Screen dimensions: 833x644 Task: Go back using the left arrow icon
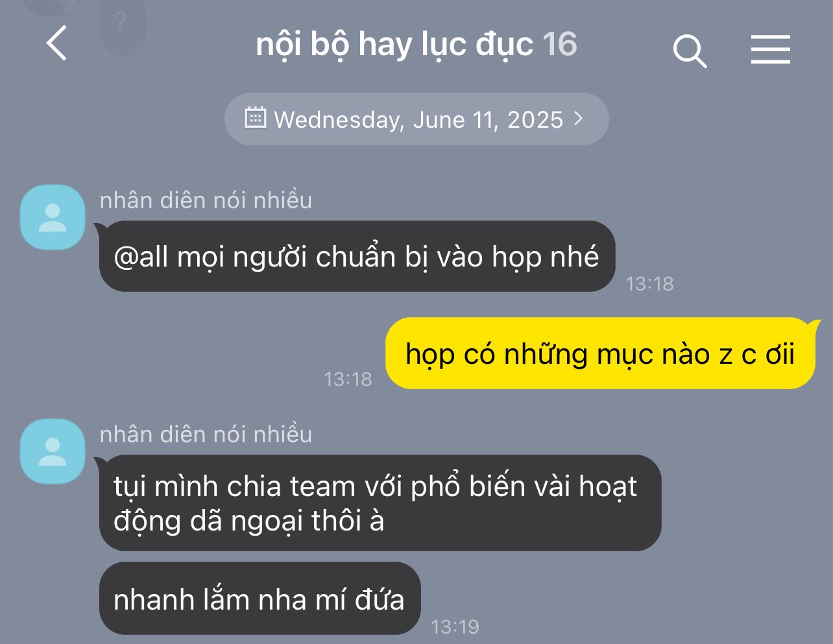pyautogui.click(x=57, y=43)
